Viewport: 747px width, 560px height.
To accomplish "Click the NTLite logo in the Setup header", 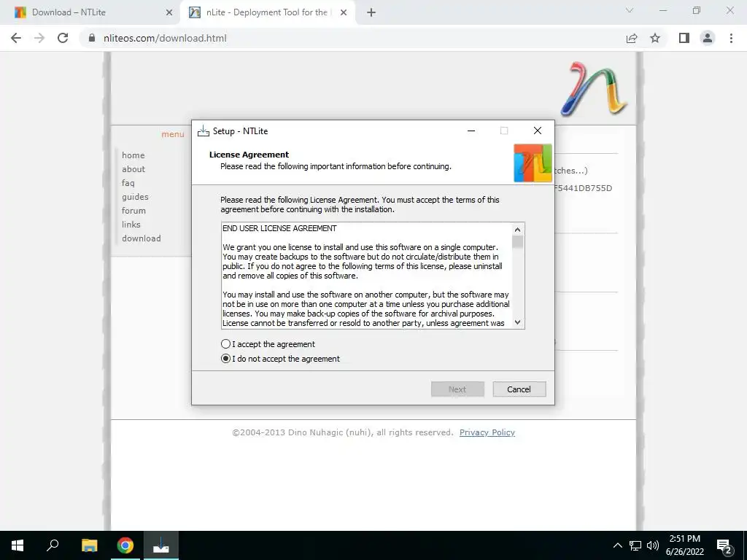I will pyautogui.click(x=533, y=163).
